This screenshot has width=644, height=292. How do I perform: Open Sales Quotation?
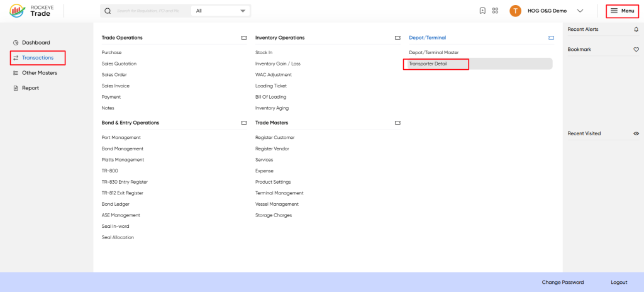119,64
